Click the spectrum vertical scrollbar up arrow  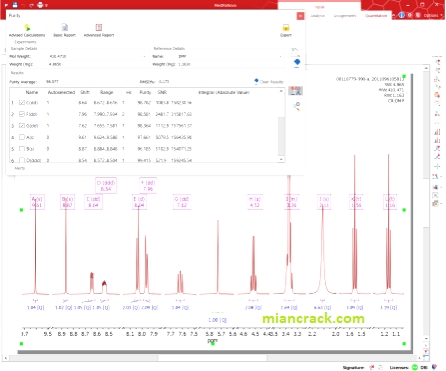click(x=426, y=68)
